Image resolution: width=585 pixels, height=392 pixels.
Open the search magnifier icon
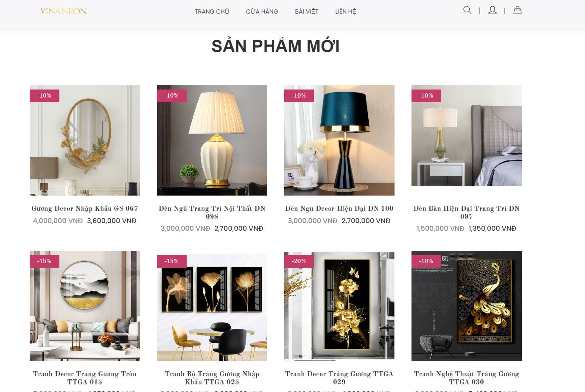(x=467, y=10)
